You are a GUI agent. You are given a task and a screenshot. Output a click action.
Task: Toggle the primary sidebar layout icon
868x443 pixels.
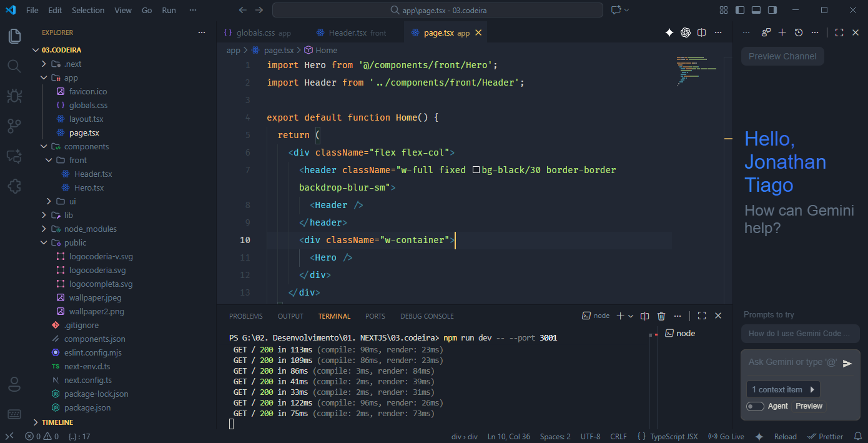(x=739, y=10)
